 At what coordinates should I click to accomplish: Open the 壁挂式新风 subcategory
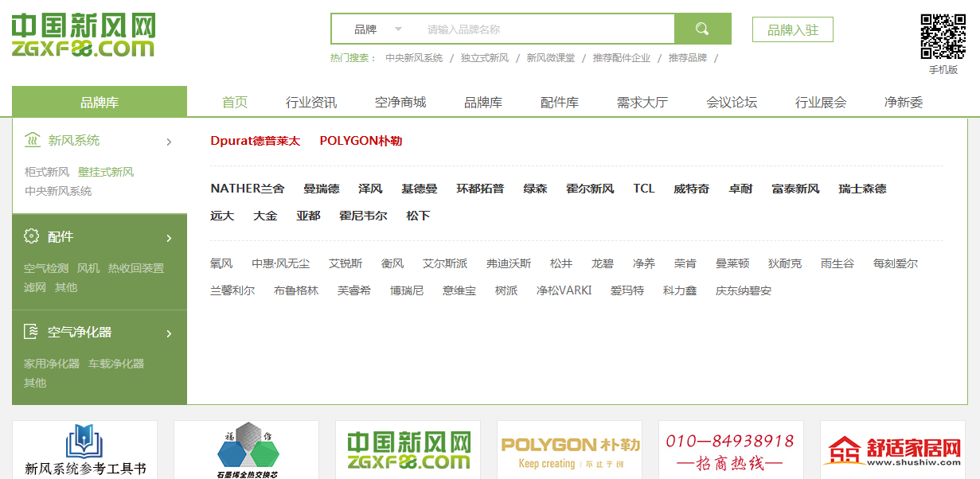pyautogui.click(x=106, y=172)
